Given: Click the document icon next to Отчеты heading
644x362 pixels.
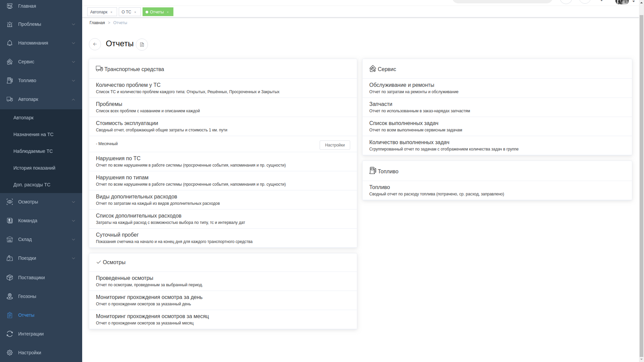Looking at the screenshot, I should click(142, 45).
